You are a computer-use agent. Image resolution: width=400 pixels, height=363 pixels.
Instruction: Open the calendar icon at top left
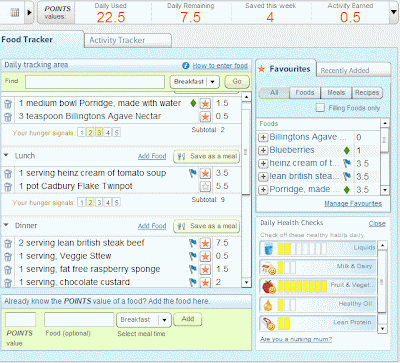coord(15,13)
